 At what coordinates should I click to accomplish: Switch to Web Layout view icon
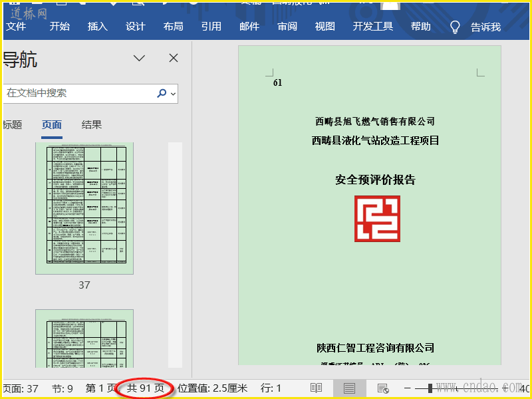(x=383, y=388)
